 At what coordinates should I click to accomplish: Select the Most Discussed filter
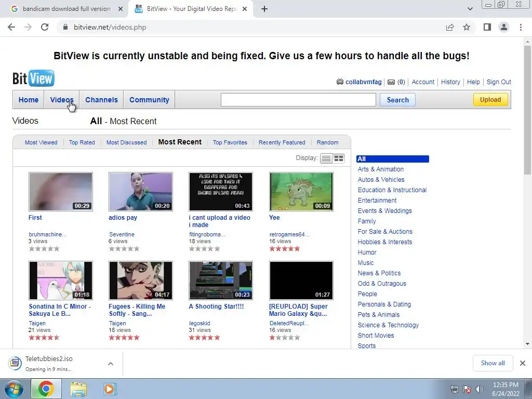click(127, 142)
